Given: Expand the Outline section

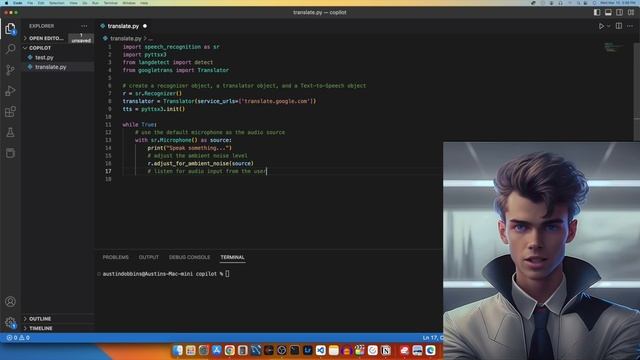Looking at the screenshot, I should [40, 319].
